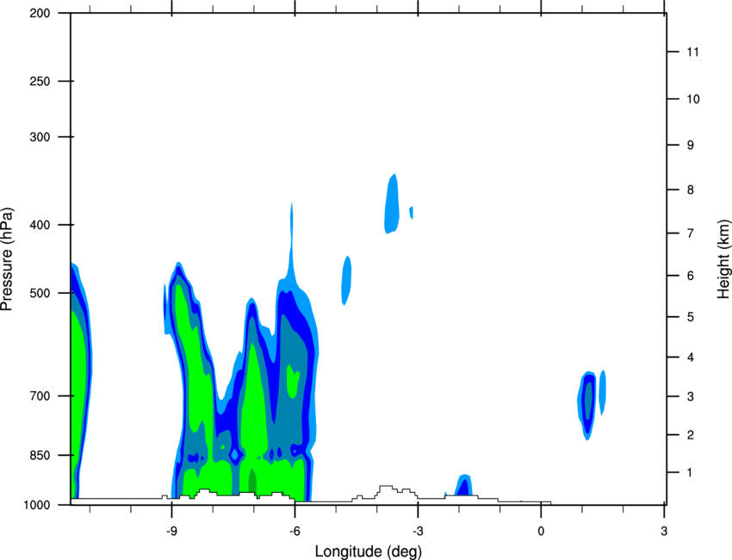Click the 3 longitude tick label
Image resolution: width=732 pixels, height=560 pixels.
[664, 531]
